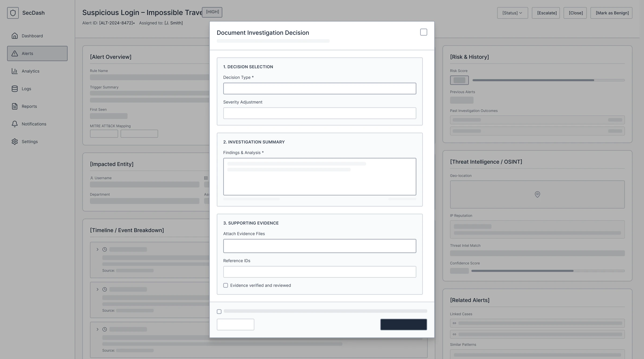Click the Reports document icon
Screen dimensions: 644x359
tap(15, 106)
